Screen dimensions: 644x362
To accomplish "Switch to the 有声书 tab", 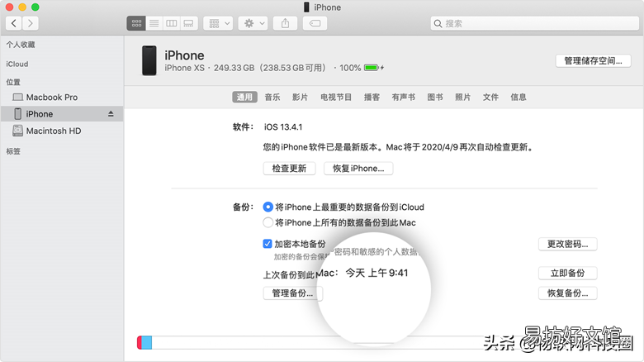I will [x=403, y=97].
